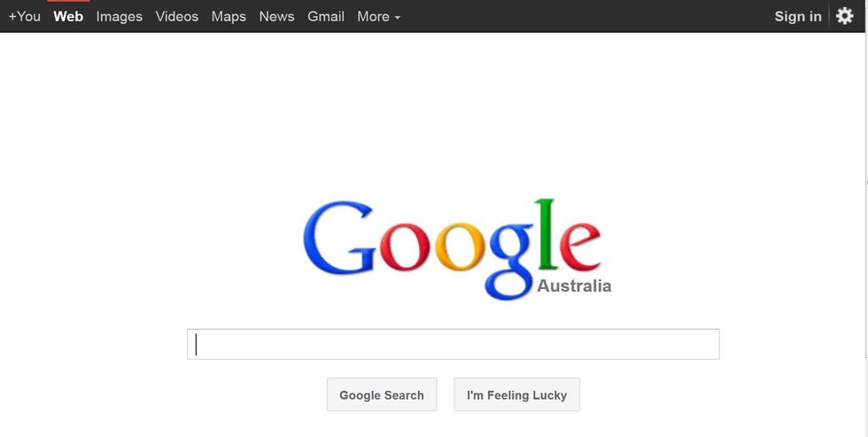Click the blue capital G of the logo

point(339,237)
